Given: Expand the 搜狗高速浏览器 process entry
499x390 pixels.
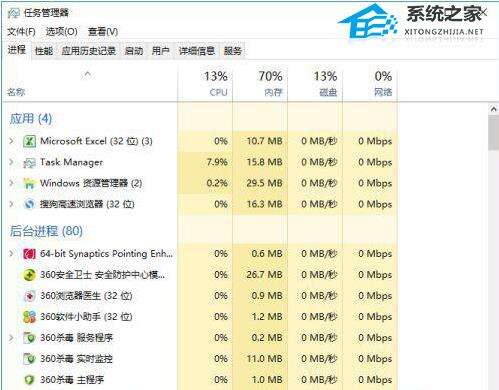Looking at the screenshot, I should click(x=12, y=204).
